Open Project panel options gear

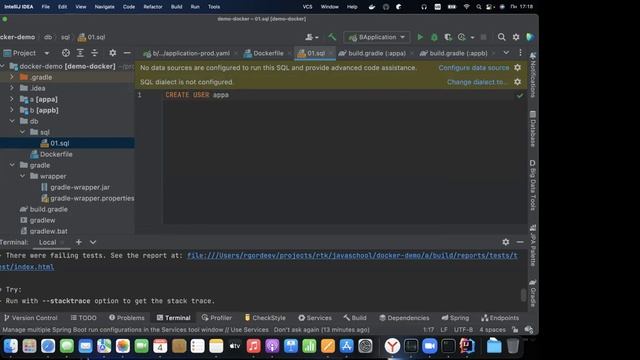coord(113,53)
